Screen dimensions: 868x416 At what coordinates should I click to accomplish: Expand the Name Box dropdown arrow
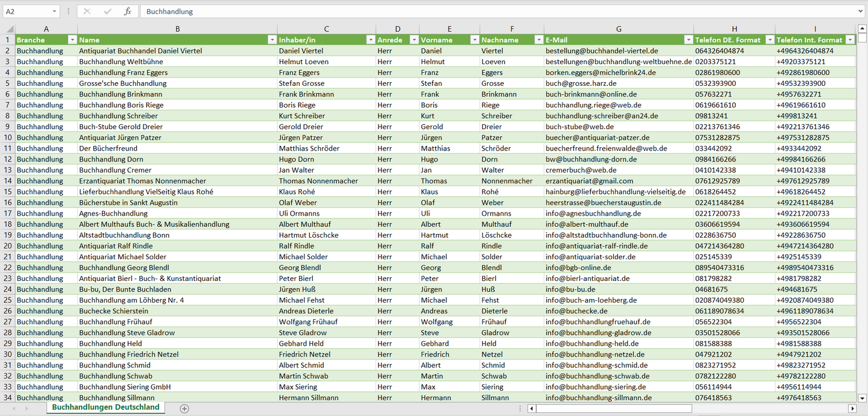54,11
